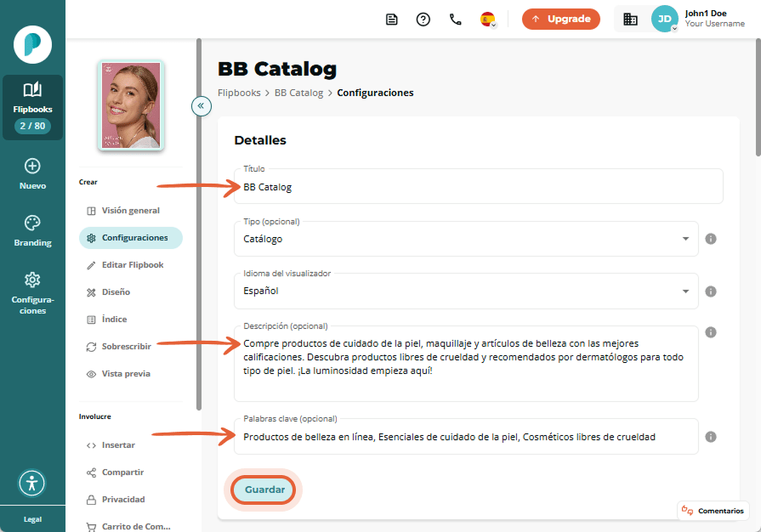Click the Guardar button
The height and width of the screenshot is (532, 761).
click(264, 490)
